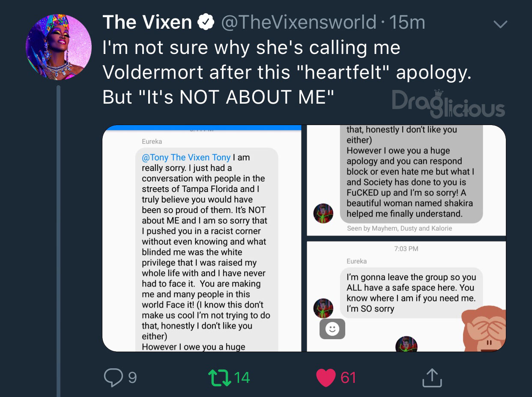
Task: Open the screenshot mentioning "leave the group"
Action: pyautogui.click(x=406, y=296)
